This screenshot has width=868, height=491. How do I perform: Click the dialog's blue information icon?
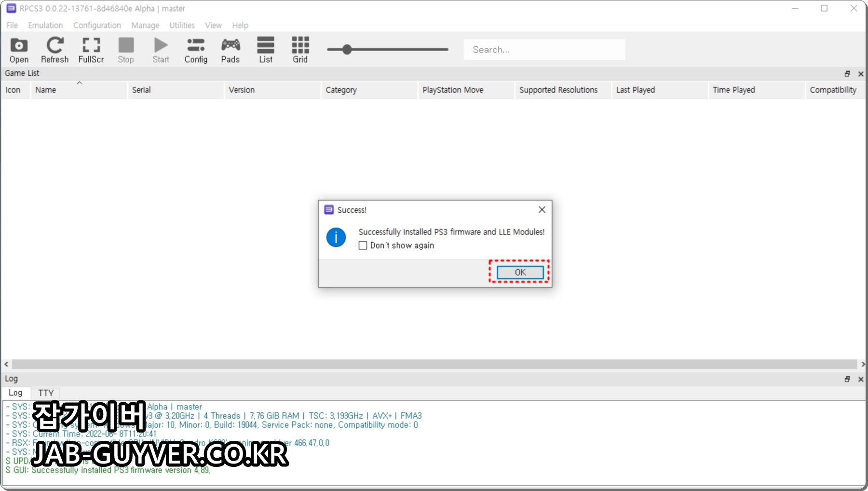[x=336, y=237]
